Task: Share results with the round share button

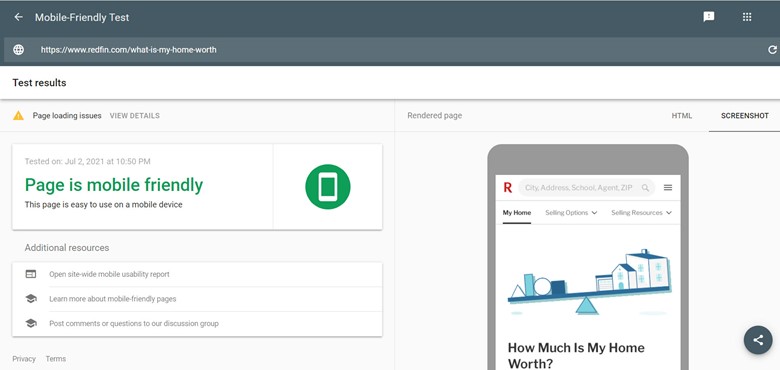Action: pyautogui.click(x=758, y=340)
